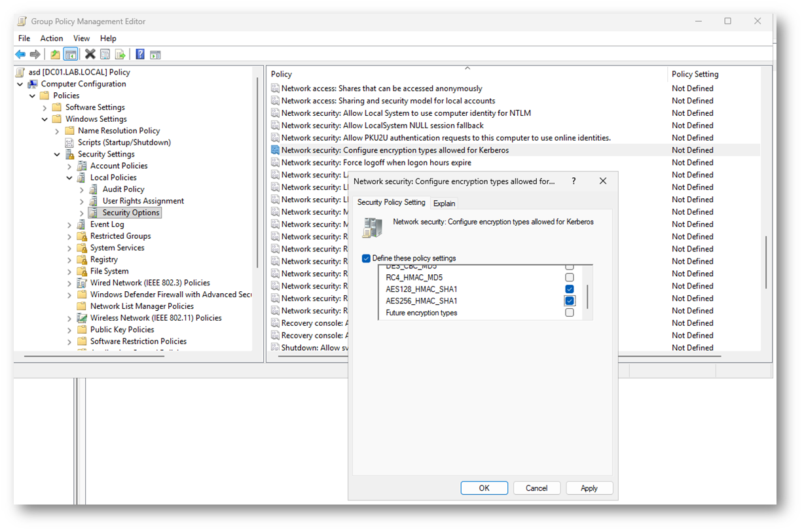Click the Up one level folder icon
Screen dimensions: 804x532
pos(56,54)
